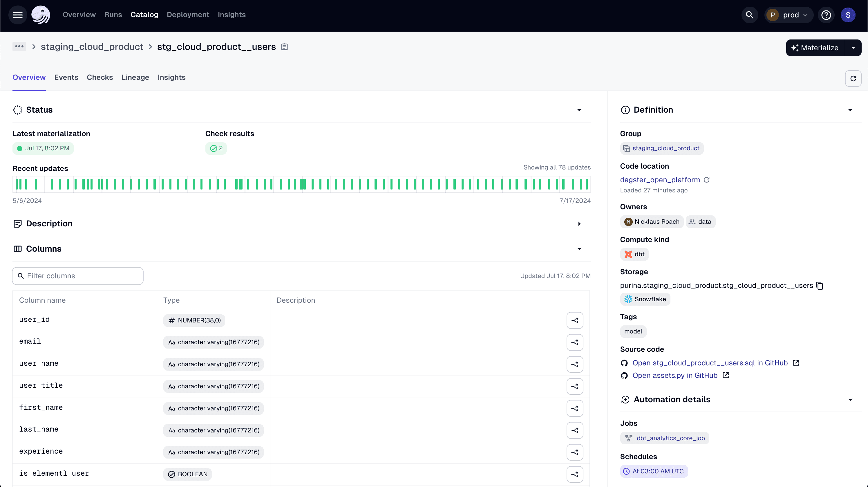Click the Snowflake storage badge

tap(645, 299)
